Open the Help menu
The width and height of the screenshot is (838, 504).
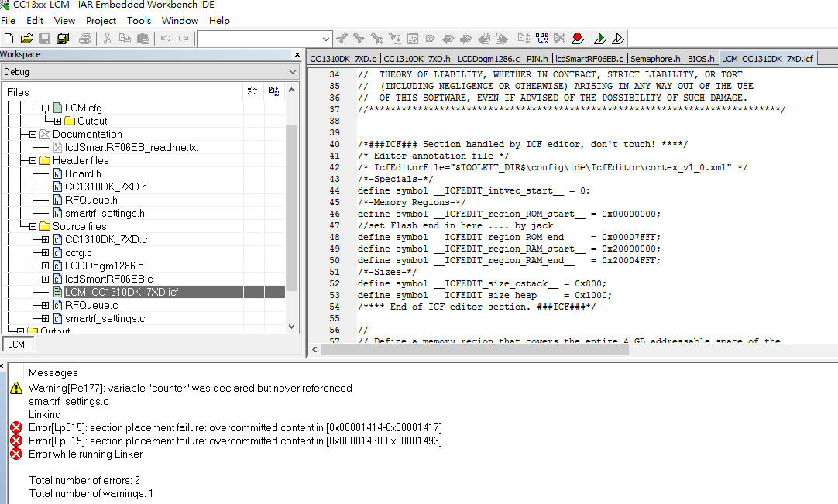tap(219, 20)
